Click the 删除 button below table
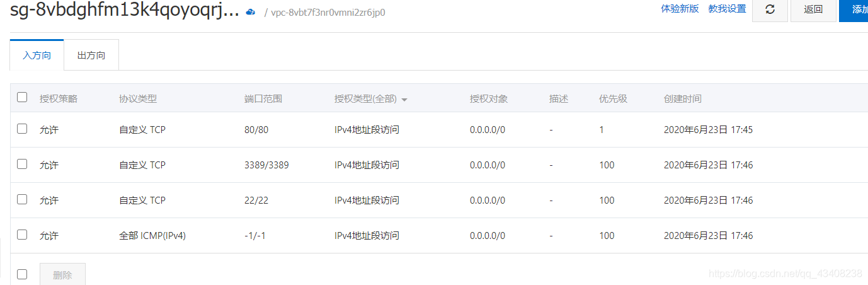Screen dimensions: 868x285 (62, 275)
